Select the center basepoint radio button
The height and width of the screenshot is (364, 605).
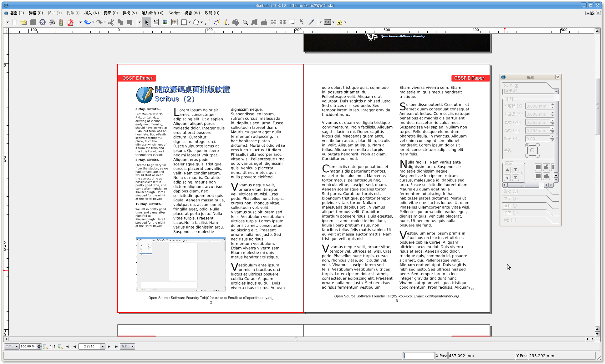coord(532,150)
